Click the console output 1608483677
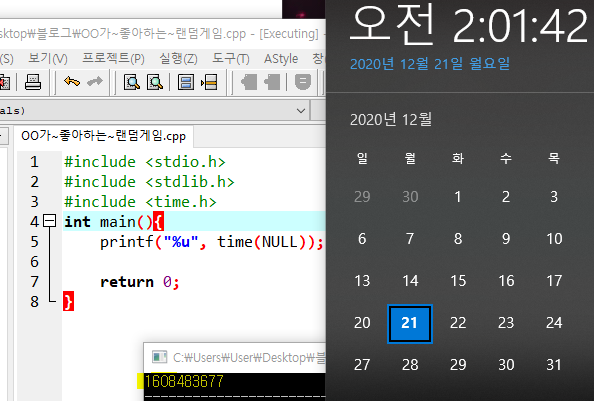Viewport: 594px width, 401px height. (184, 381)
